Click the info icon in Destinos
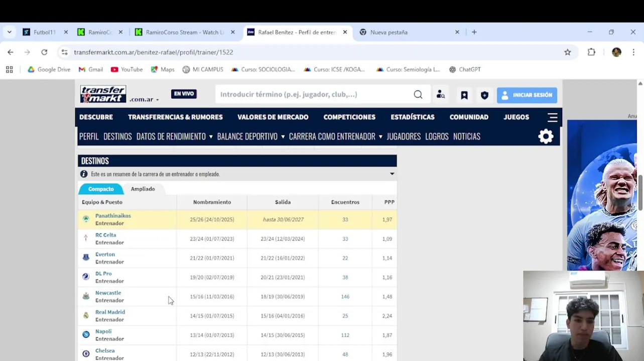This screenshot has width=644, height=361. (x=84, y=174)
